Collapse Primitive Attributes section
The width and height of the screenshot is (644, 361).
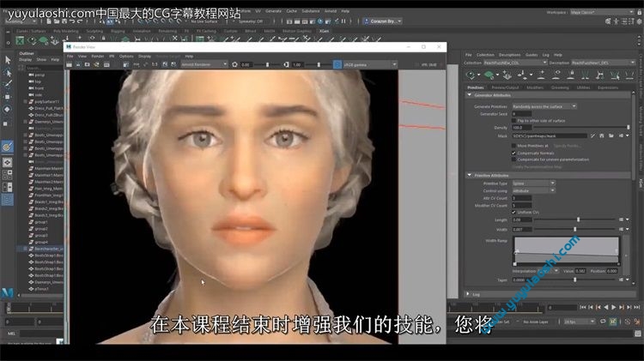[470, 175]
